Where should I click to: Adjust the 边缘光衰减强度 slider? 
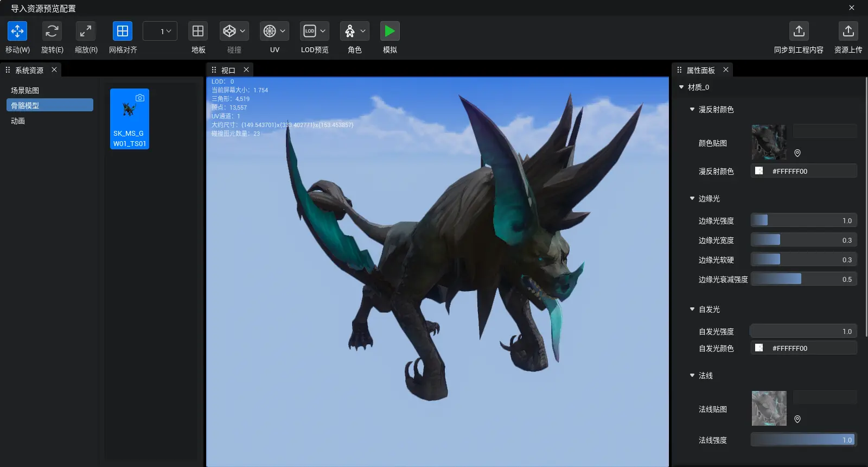pos(803,279)
